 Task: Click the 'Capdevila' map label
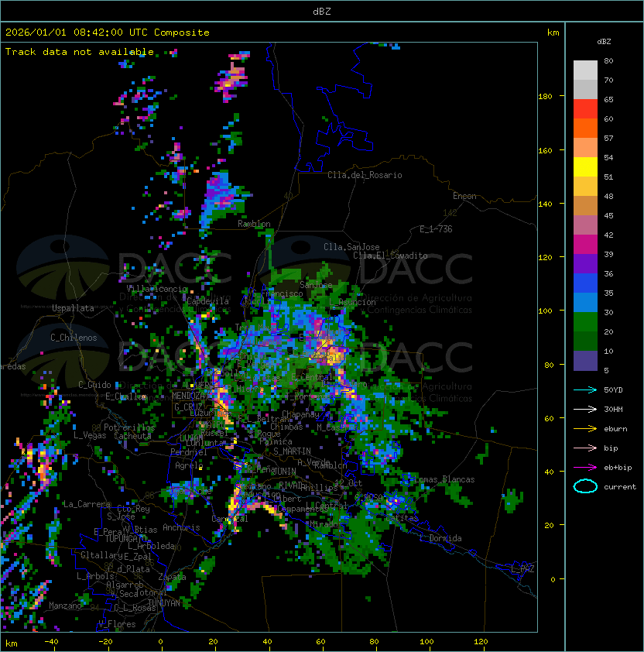tap(208, 301)
